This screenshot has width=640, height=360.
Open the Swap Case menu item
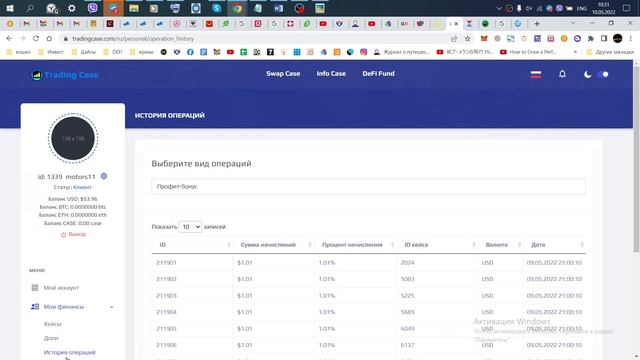283,74
